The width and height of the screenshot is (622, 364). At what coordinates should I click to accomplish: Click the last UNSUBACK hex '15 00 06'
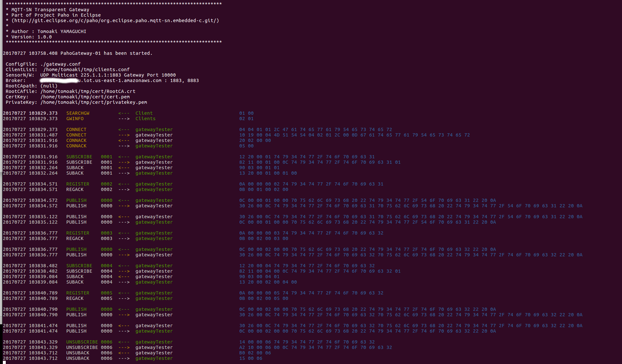(x=251, y=358)
